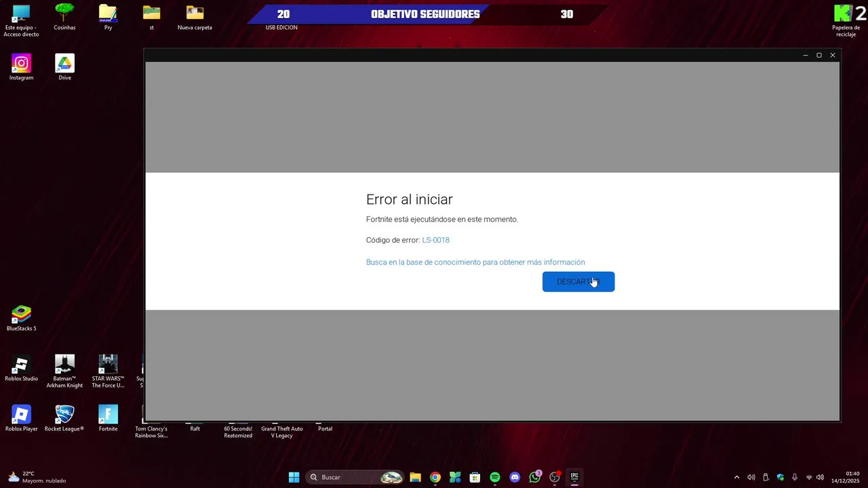Open Wi-Fi network tray icon
This screenshot has height=488, width=868.
(x=809, y=477)
